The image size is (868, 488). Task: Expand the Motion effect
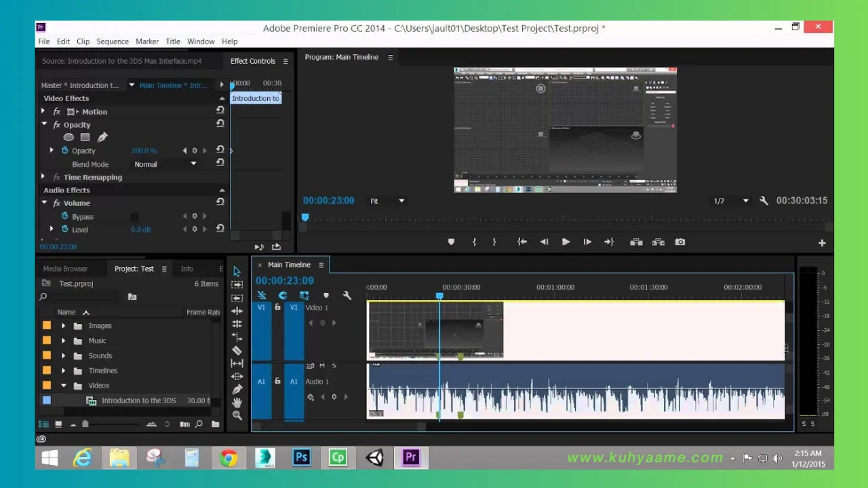[x=43, y=111]
